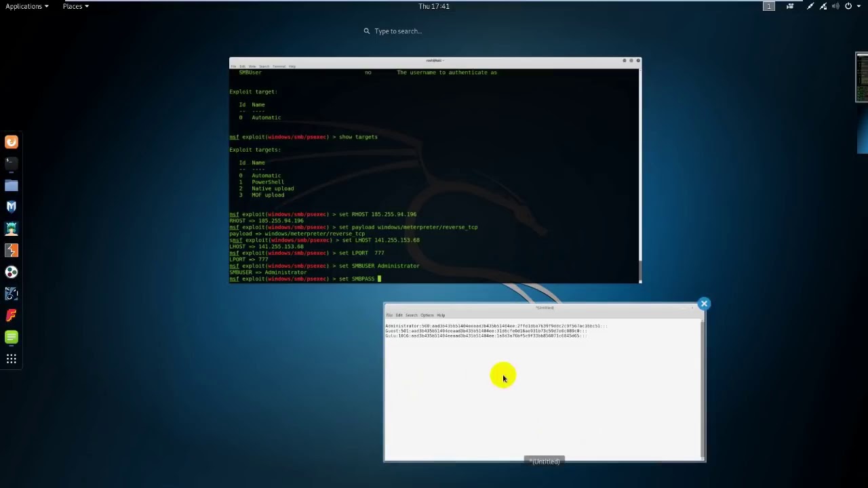
Task: Show all applications grid
Action: click(x=12, y=359)
